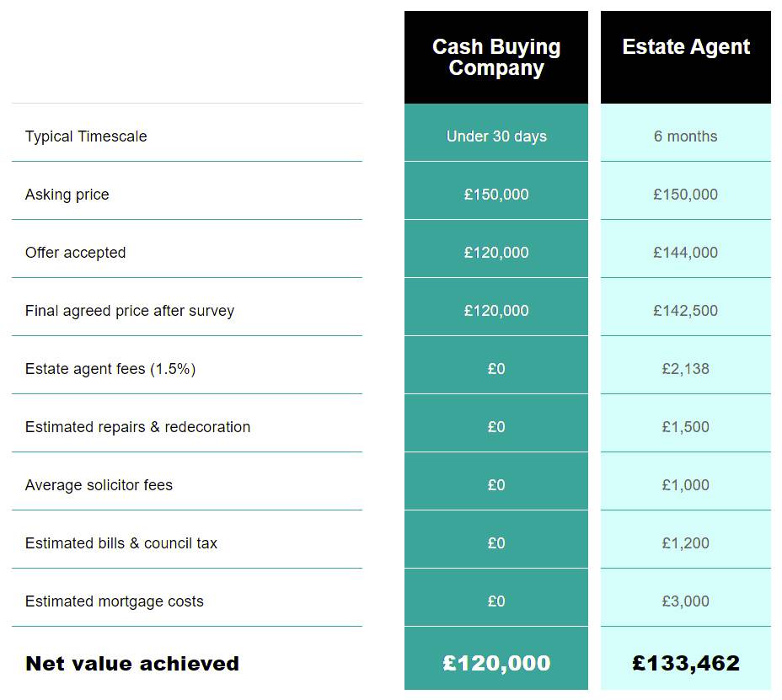
Task: Click the Net value achieved heading
Action: tap(132, 664)
